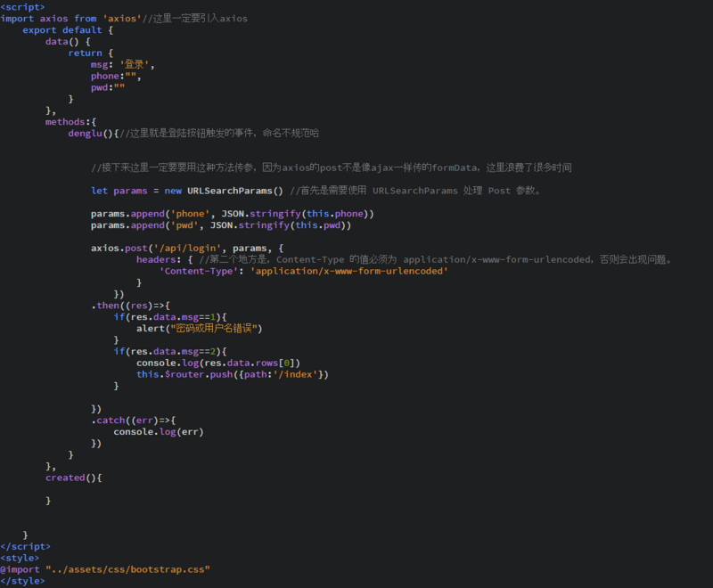Click the "return {" keyword line
The width and height of the screenshot is (713, 588).
91,53
